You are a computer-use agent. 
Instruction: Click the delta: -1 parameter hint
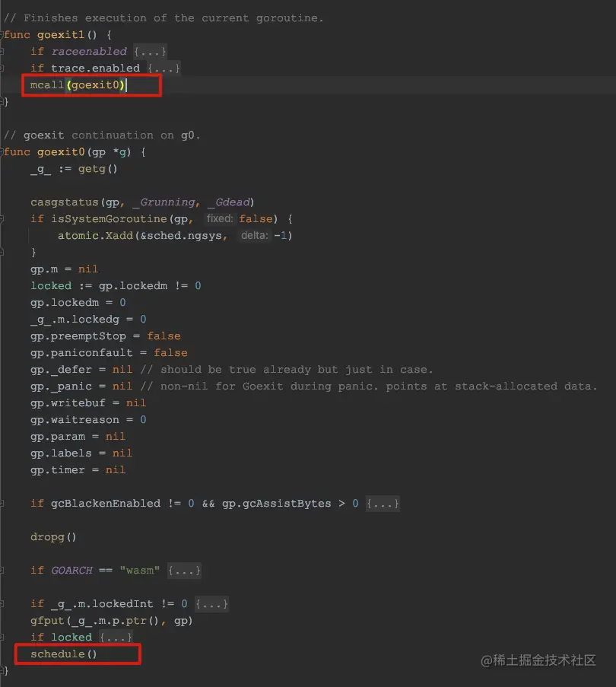259,235
